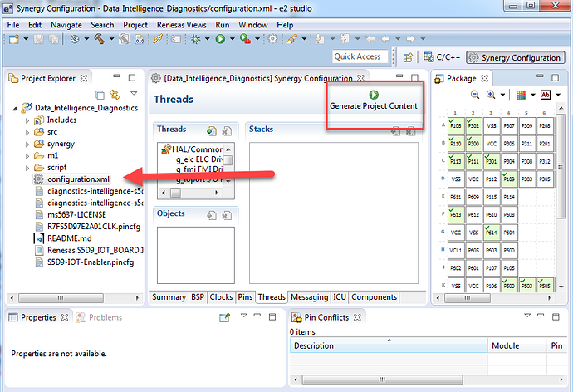Click the build configuration toolbar icon
Screen dimensions: 573x392
[75, 39]
